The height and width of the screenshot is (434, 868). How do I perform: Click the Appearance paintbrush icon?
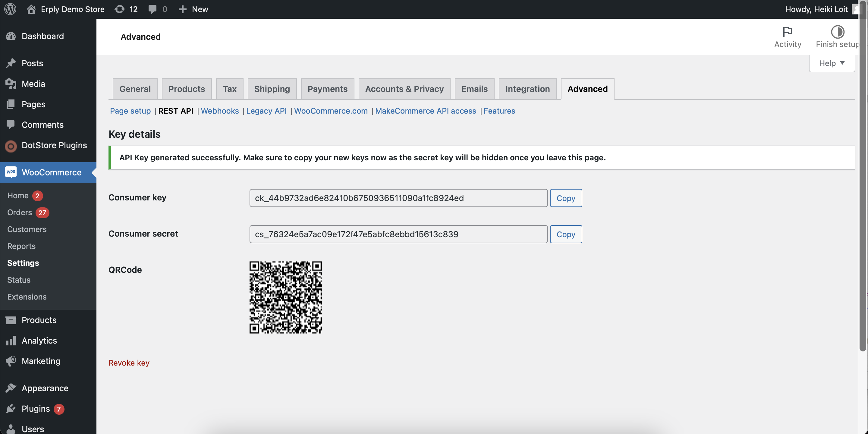[11, 388]
